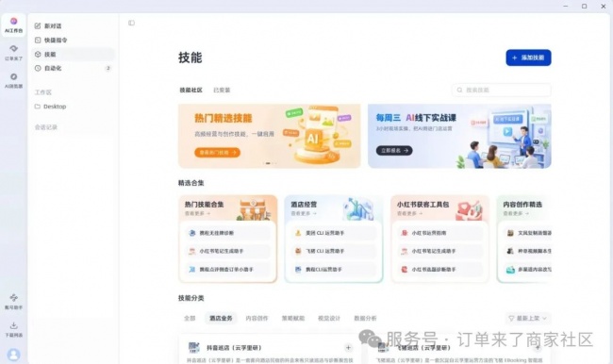Image resolution: width=613 pixels, height=364 pixels.
Task: Open the first skill in 热门技能合集
Action: pos(227,233)
